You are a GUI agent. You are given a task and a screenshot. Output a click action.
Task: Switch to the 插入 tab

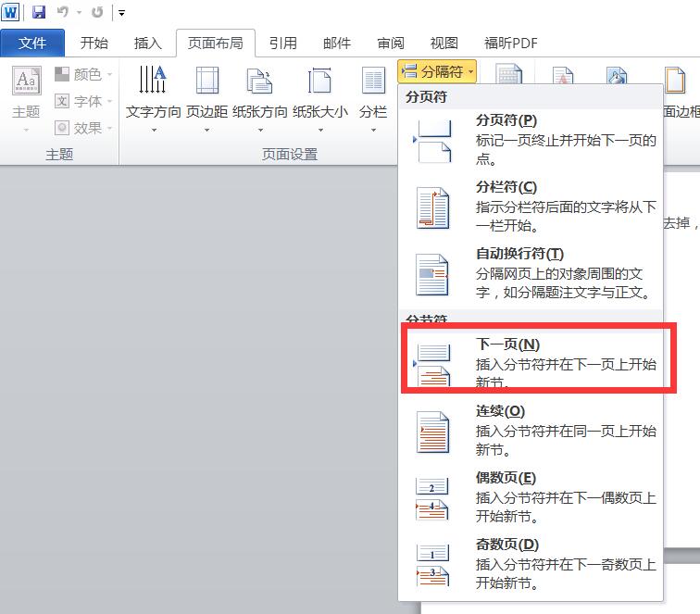(x=148, y=44)
